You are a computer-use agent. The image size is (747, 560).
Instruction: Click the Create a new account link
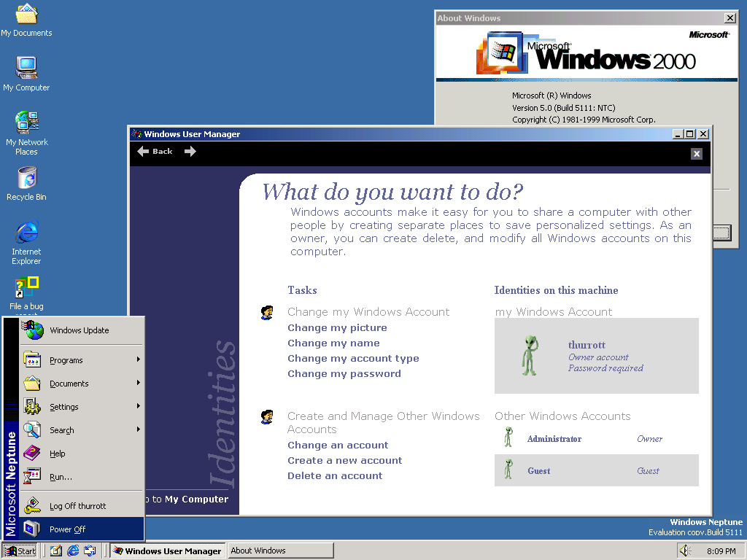(x=345, y=460)
